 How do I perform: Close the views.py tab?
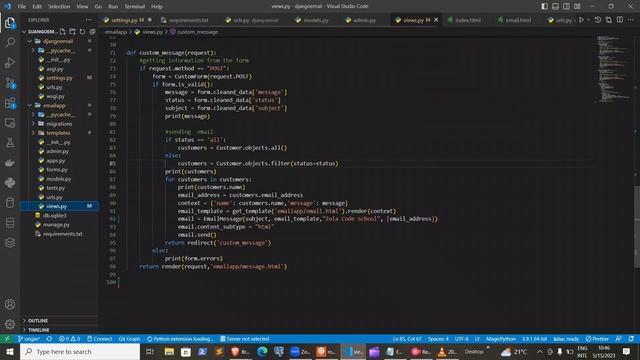[436, 20]
